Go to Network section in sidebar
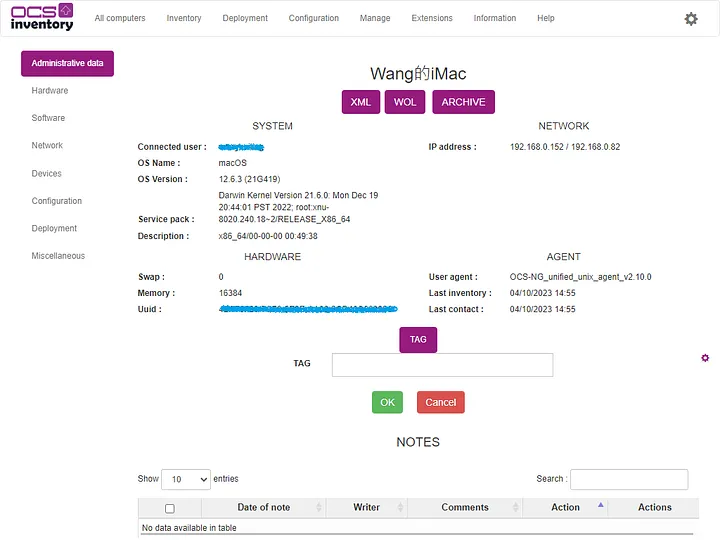Image resolution: width=720 pixels, height=540 pixels. pos(47,145)
